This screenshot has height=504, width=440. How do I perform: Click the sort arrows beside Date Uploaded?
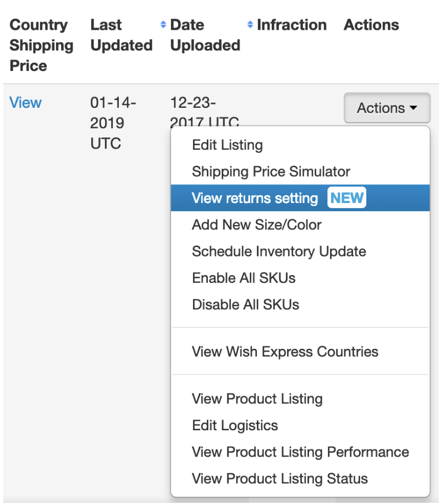click(x=250, y=25)
